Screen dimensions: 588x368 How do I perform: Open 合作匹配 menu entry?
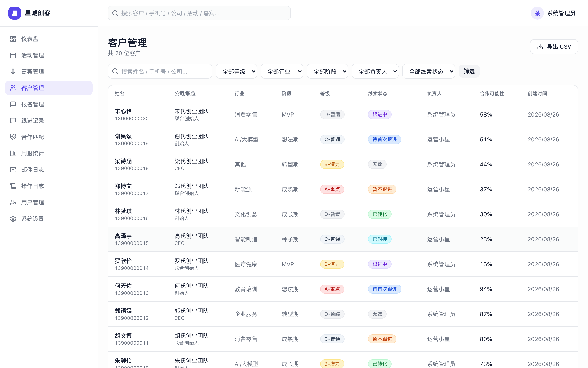tap(49, 137)
